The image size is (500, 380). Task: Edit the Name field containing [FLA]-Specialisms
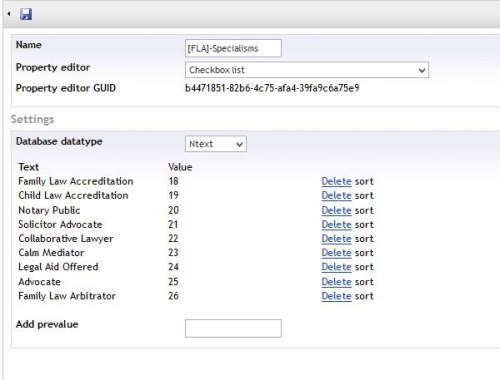pos(233,48)
